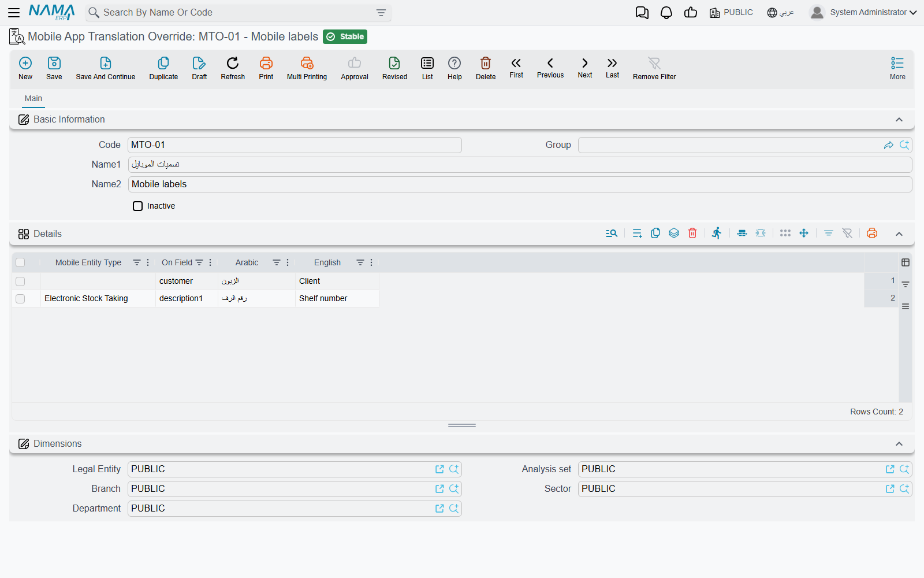Click Save And Continue
Viewport: 924px width, 578px height.
pyautogui.click(x=106, y=68)
